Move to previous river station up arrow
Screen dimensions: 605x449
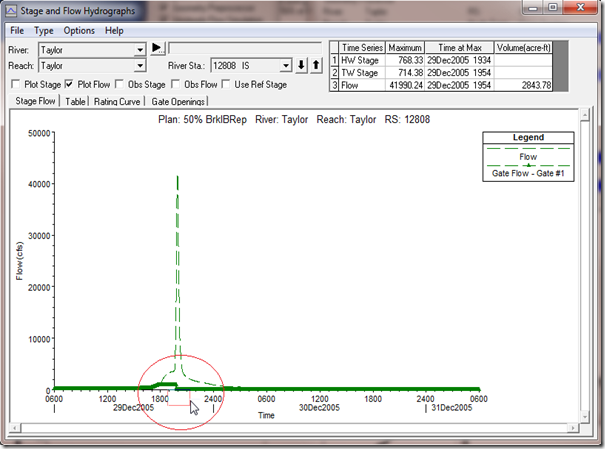(x=316, y=65)
